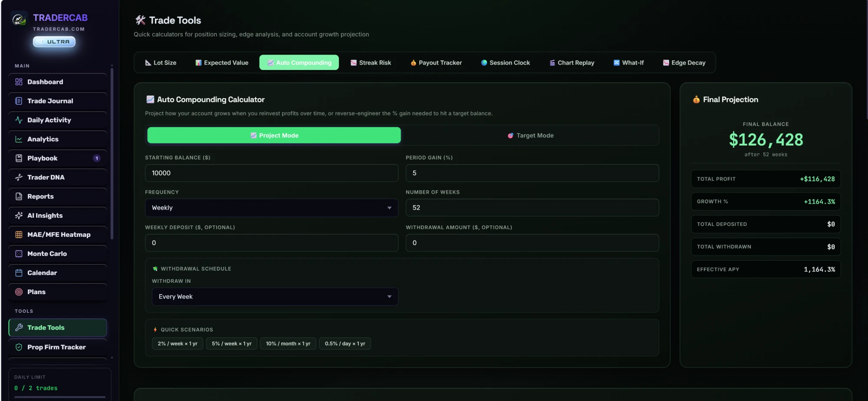The height and width of the screenshot is (401, 868).
Task: Open the Session Clock tab
Action: point(506,63)
